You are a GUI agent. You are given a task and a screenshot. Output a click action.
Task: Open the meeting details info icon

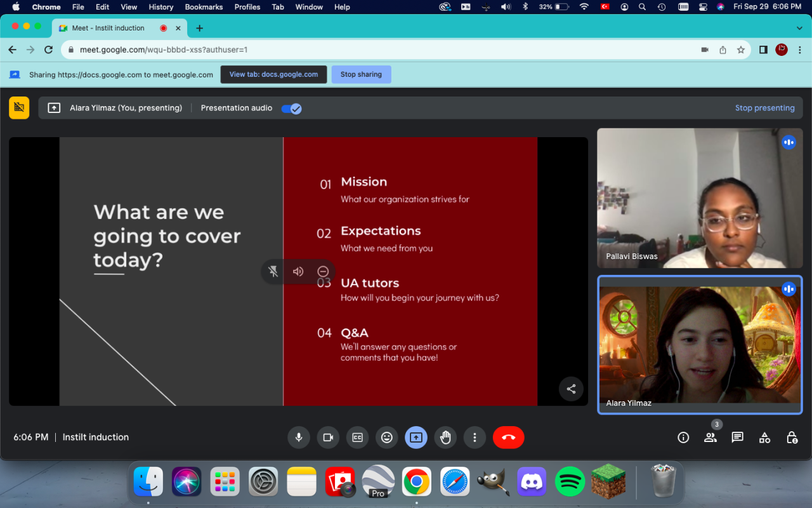[x=683, y=438]
